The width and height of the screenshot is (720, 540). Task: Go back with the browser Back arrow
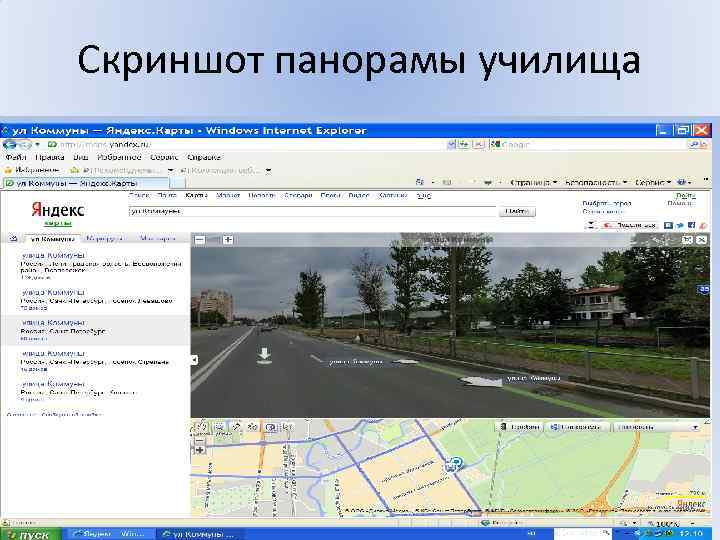coord(9,145)
